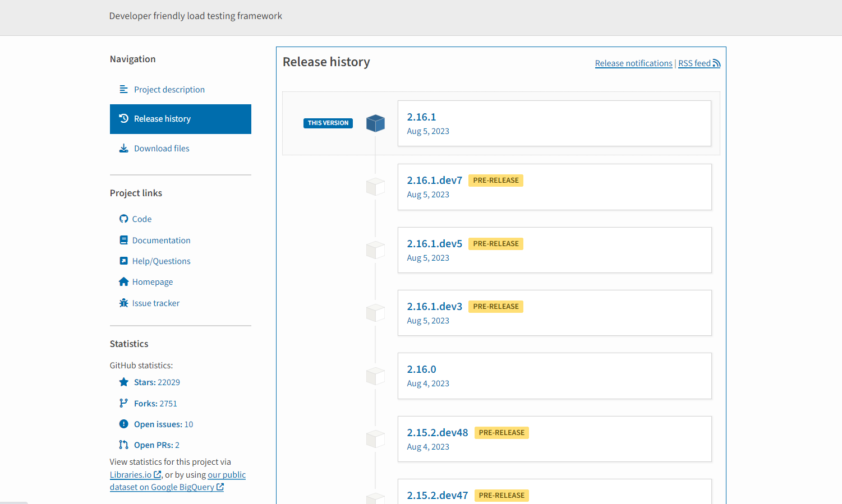Click the blue cube icon for version 2.16.1
The image size is (842, 504).
[x=375, y=123]
